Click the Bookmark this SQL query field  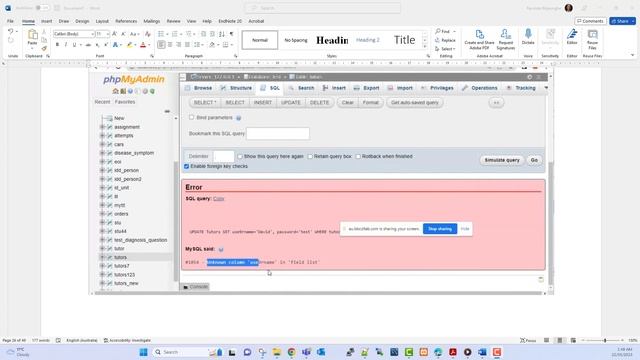click(278, 133)
